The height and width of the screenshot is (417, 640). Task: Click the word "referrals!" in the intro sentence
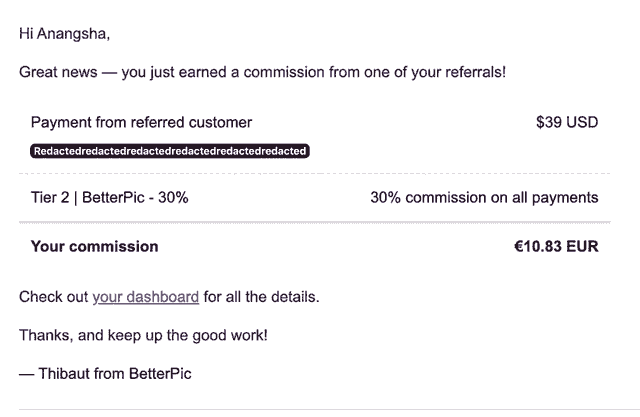[471, 72]
